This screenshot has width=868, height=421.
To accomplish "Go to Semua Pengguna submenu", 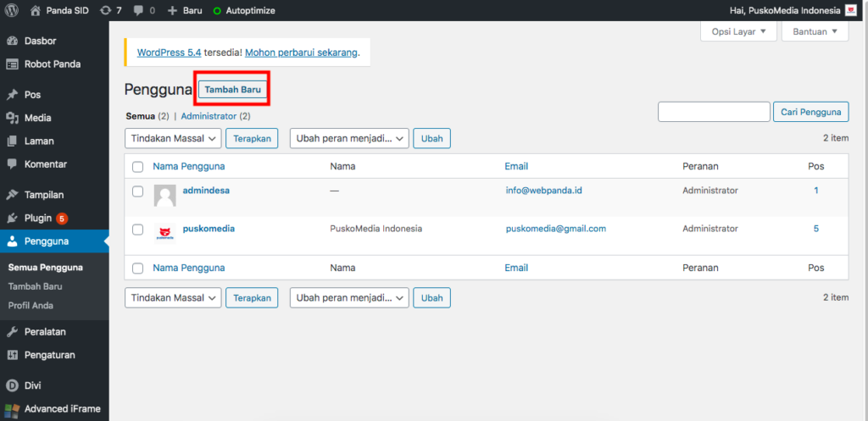I will pyautogui.click(x=46, y=268).
